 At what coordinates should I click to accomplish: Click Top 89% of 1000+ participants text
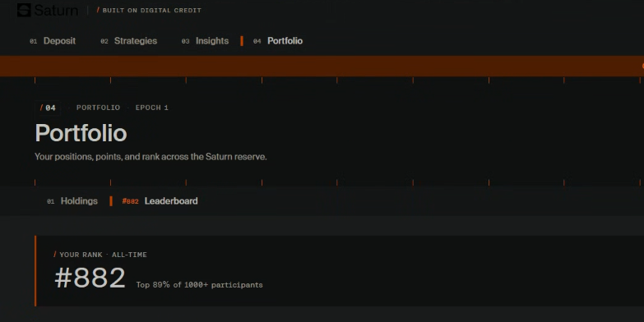click(200, 285)
